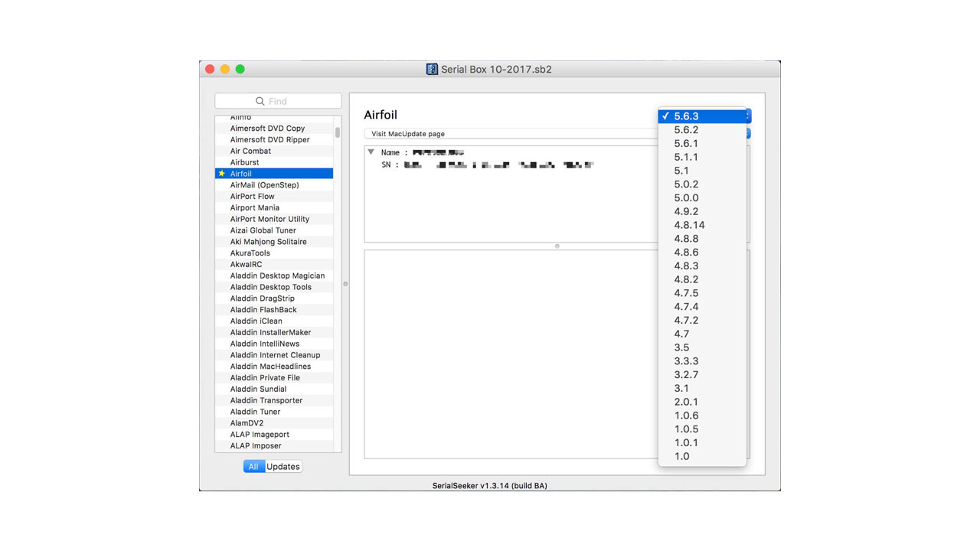Select AirPort Flow

point(274,197)
